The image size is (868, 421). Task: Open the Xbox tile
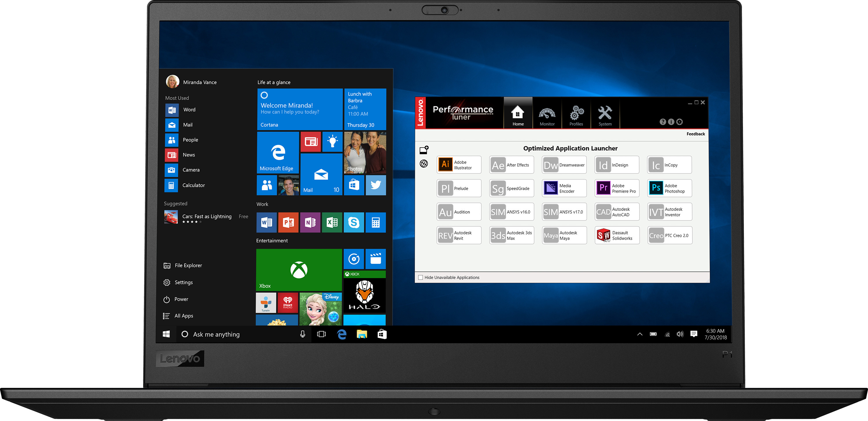click(x=299, y=270)
